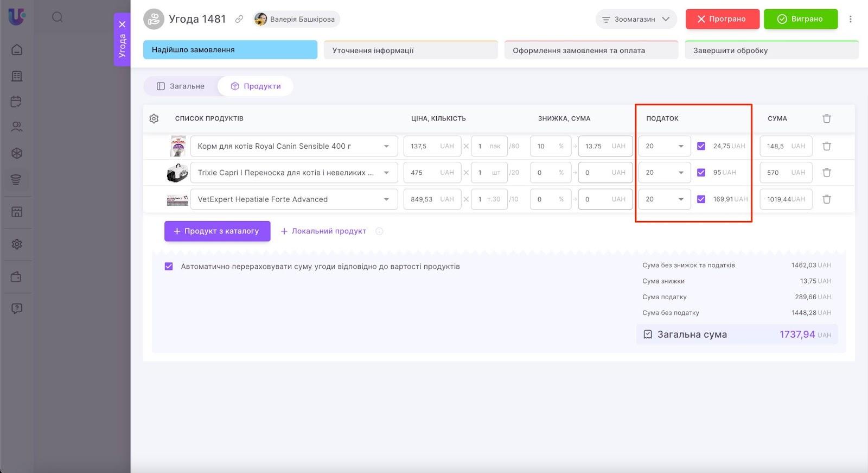Switch to the Загальне tab
868x473 pixels.
click(x=181, y=86)
